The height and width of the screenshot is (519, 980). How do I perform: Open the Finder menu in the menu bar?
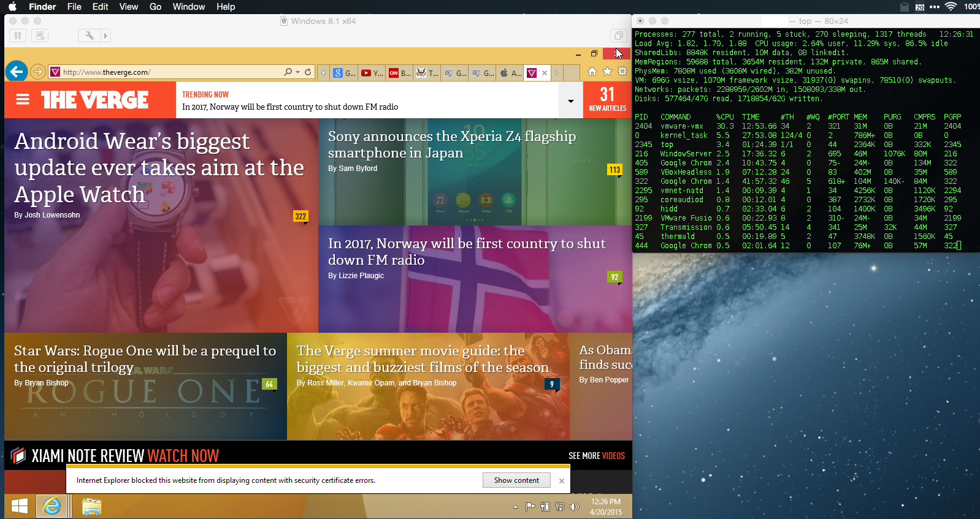42,7
